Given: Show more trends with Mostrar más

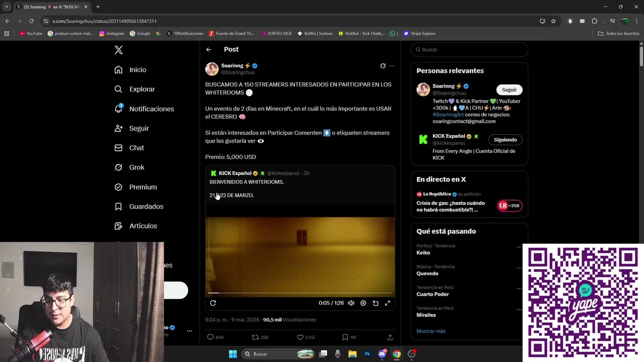Looking at the screenshot, I should pyautogui.click(x=431, y=331).
